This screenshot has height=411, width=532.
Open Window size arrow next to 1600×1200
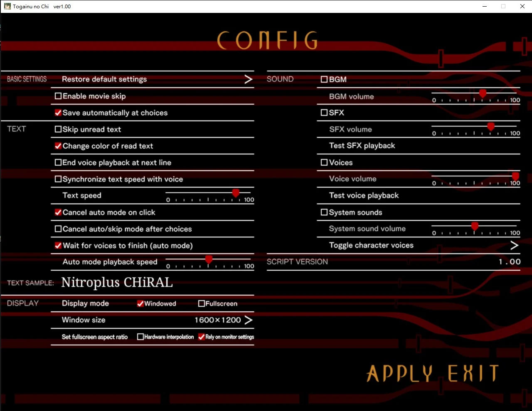[x=249, y=320]
